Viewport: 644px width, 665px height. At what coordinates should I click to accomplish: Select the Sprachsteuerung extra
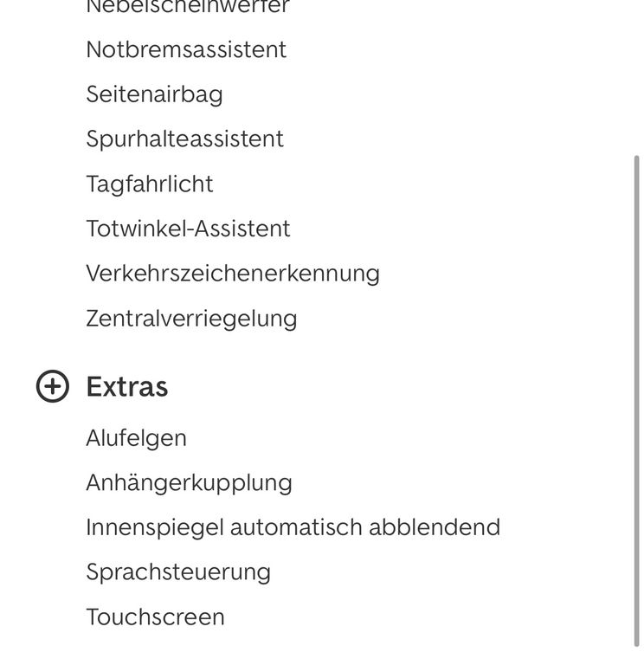pos(178,573)
